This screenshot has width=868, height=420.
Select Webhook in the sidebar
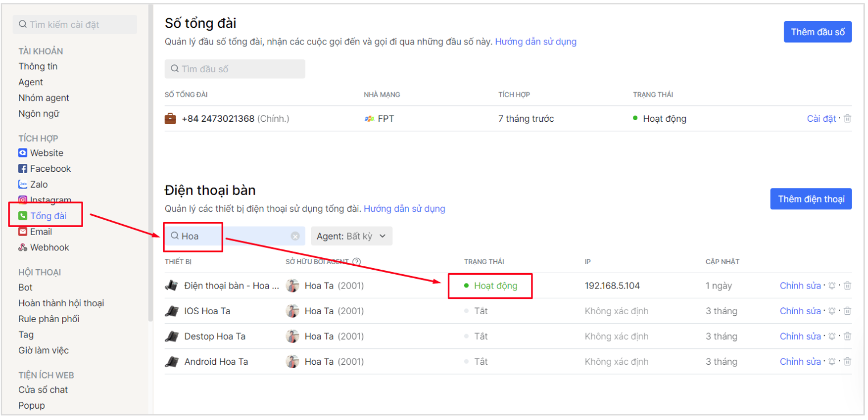(49, 248)
